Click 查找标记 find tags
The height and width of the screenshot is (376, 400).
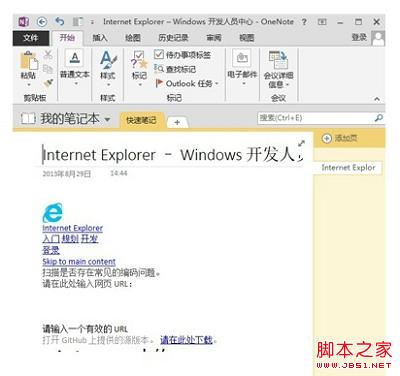pos(175,69)
